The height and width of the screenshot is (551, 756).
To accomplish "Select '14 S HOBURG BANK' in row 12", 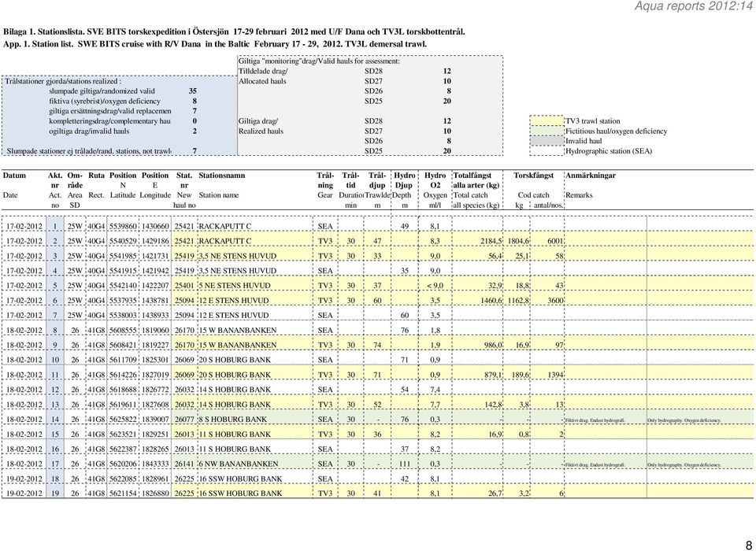I will (235, 390).
